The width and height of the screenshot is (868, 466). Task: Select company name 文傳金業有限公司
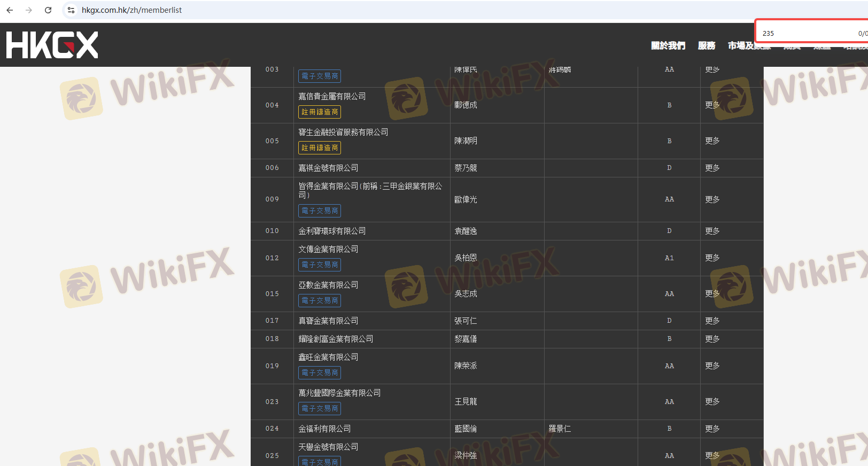[328, 250]
